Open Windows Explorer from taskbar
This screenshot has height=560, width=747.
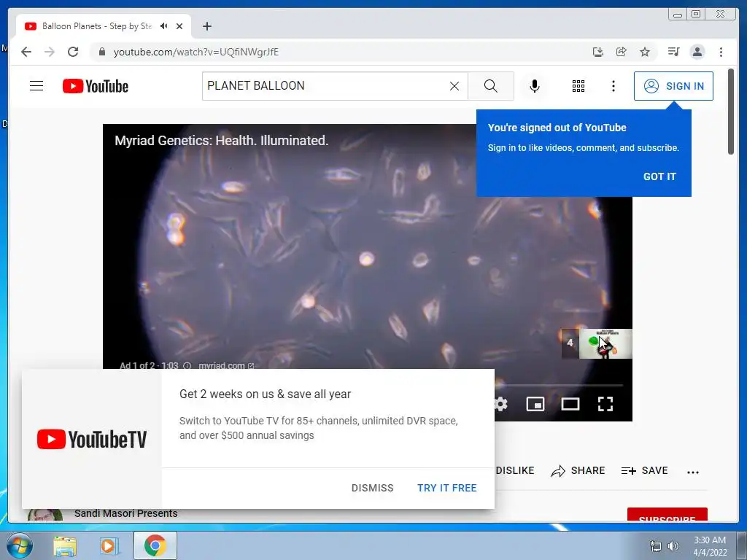click(65, 545)
